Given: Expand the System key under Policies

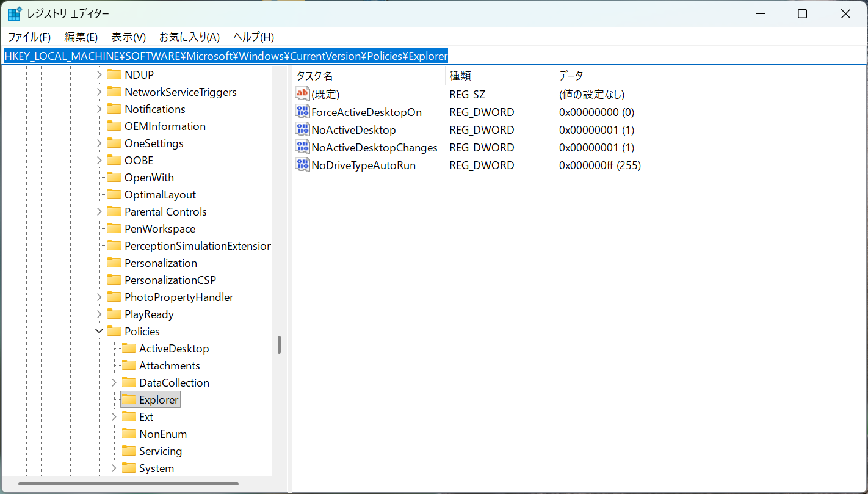Looking at the screenshot, I should point(114,468).
